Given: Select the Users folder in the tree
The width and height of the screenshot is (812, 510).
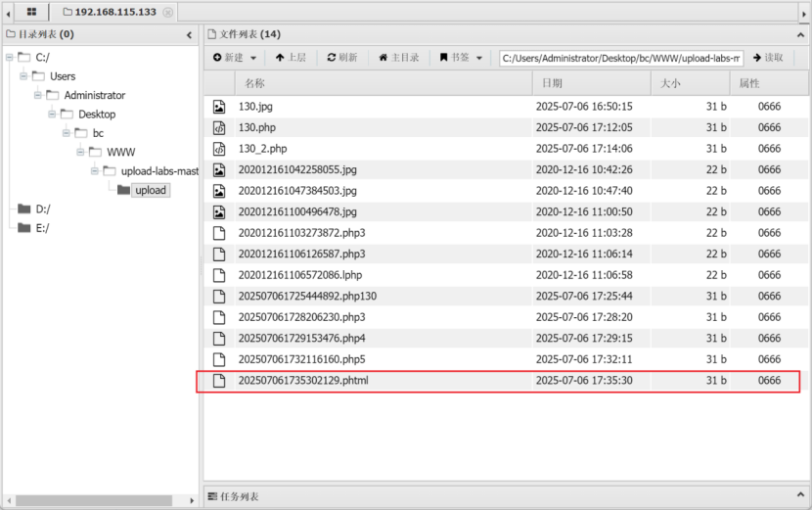Looking at the screenshot, I should point(63,76).
